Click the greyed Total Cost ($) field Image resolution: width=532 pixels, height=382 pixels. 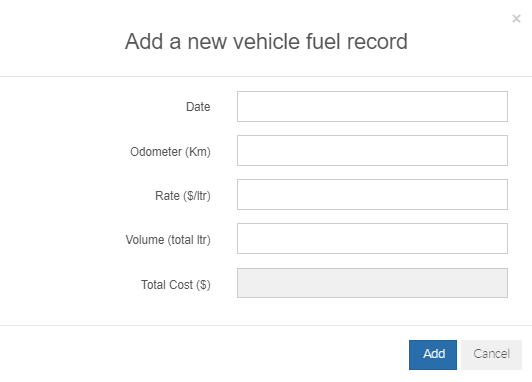point(372,283)
